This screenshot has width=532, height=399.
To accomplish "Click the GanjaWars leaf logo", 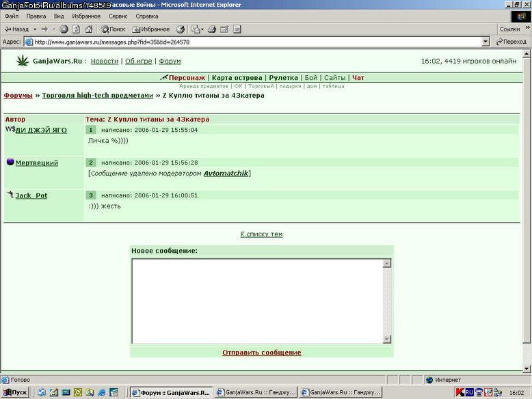I will point(23,61).
